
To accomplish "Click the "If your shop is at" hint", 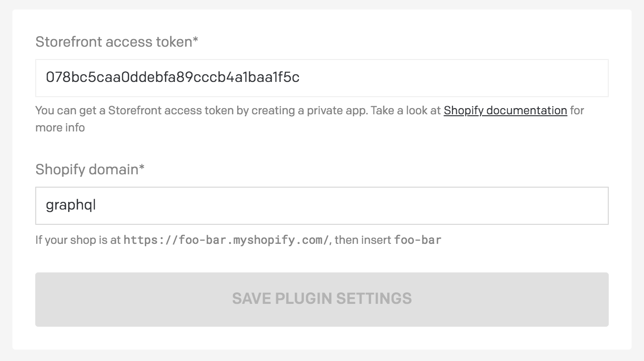I will pyautogui.click(x=78, y=240).
